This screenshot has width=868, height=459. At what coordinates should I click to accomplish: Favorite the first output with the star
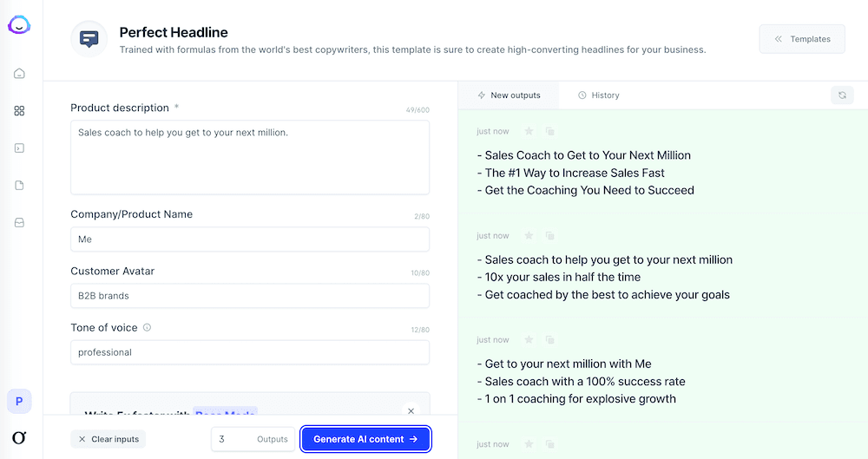pyautogui.click(x=529, y=132)
